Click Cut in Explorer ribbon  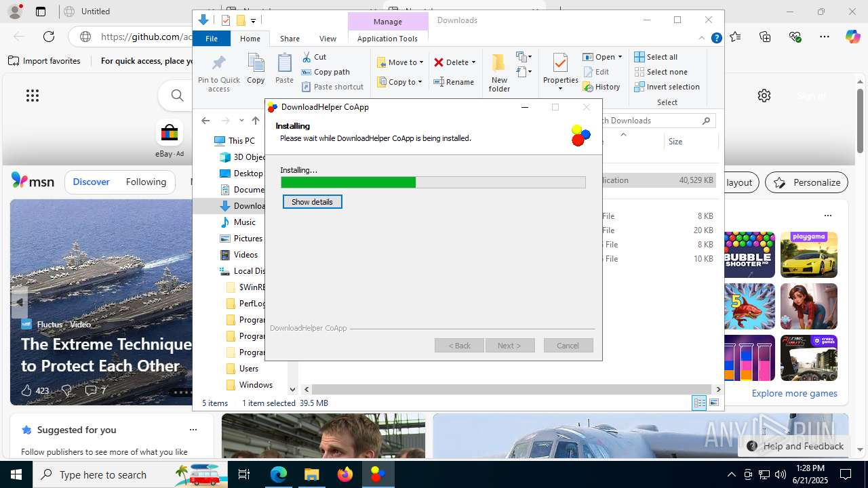pyautogui.click(x=314, y=57)
